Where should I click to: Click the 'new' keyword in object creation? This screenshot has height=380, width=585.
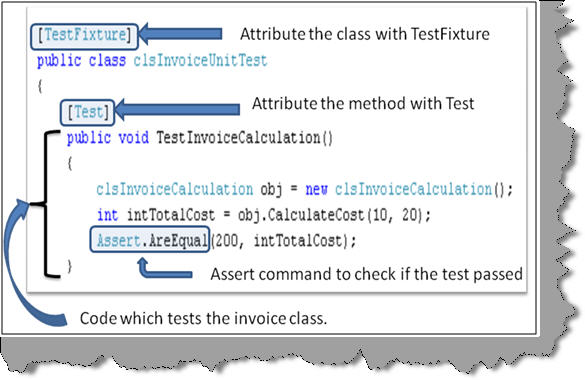pos(316,189)
